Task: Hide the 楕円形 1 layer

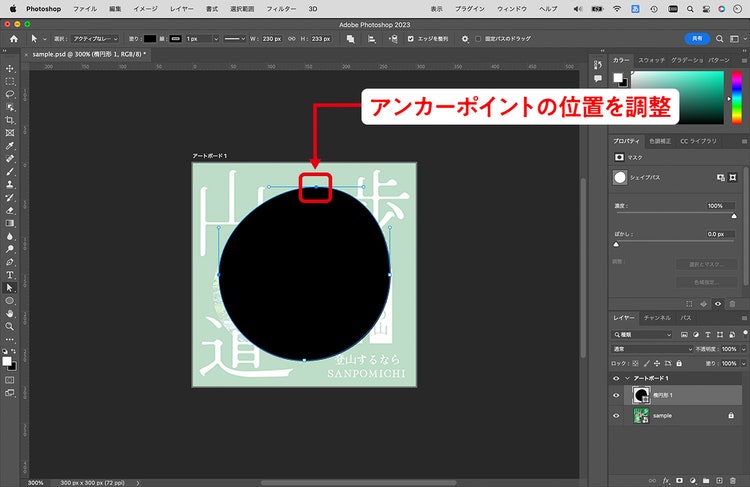Action: (616, 396)
